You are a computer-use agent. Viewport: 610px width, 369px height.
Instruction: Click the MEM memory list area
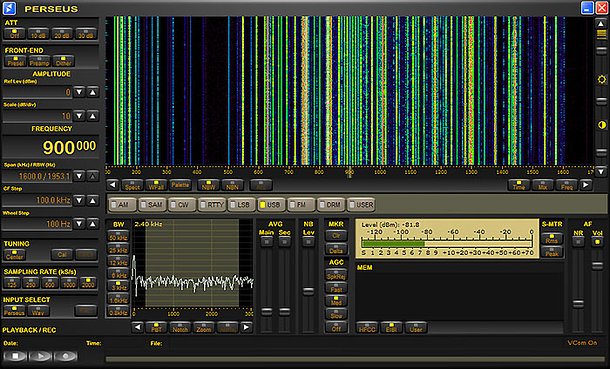(x=459, y=292)
